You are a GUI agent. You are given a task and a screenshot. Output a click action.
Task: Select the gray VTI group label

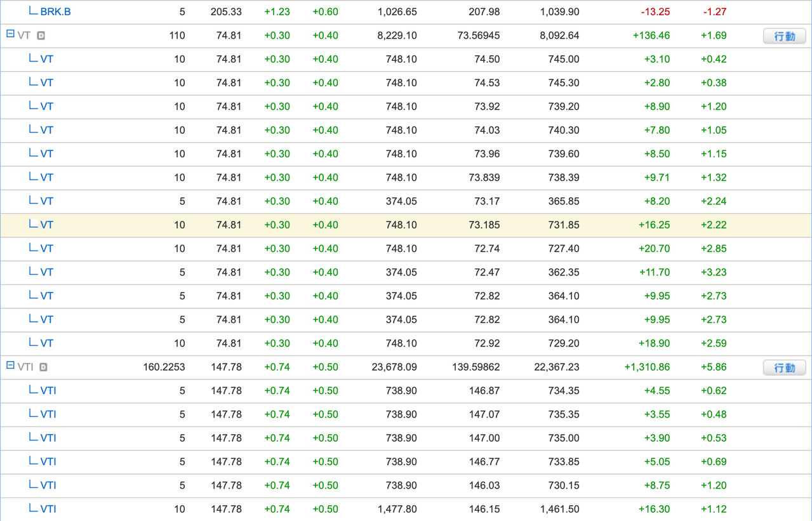click(25, 367)
